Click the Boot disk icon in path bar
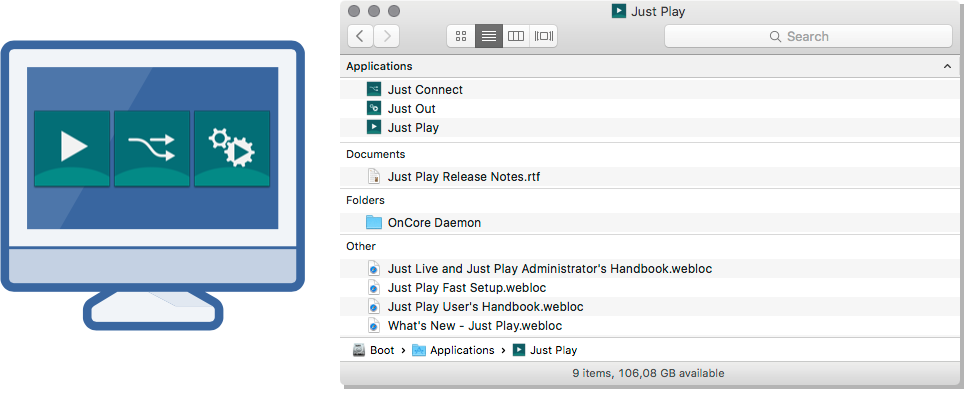The width and height of the screenshot is (980, 405). 359,350
